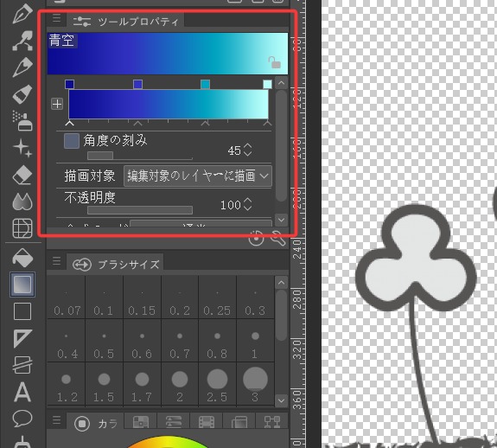This screenshot has height=448, width=497.
Task: Add a gradient node with plus button
Action: point(57,104)
